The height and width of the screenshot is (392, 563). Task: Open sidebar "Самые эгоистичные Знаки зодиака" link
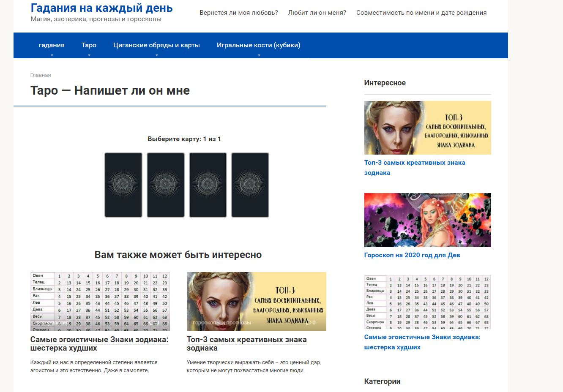[x=422, y=342]
